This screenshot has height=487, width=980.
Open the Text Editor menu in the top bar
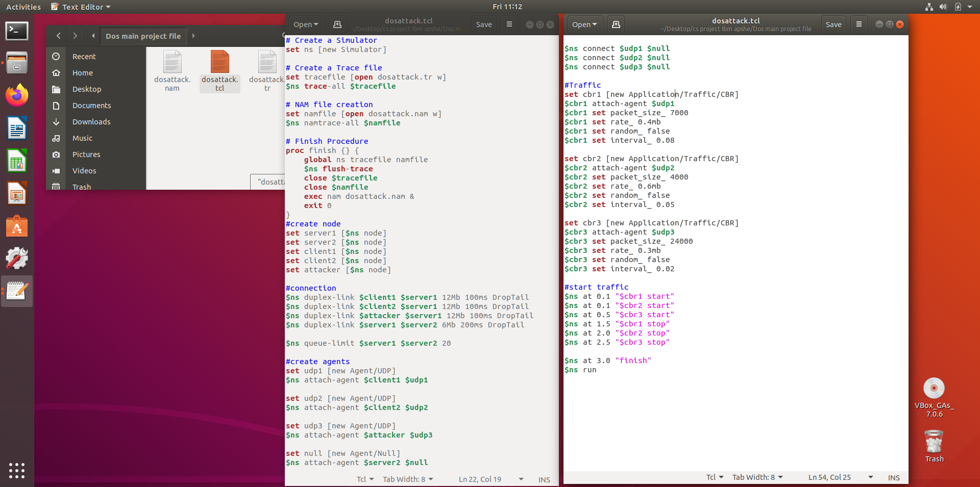81,7
